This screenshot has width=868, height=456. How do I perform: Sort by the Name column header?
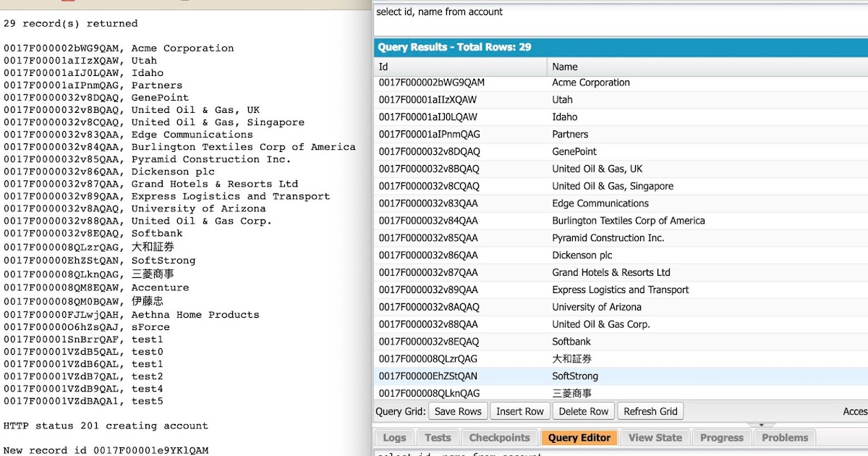pyautogui.click(x=707, y=67)
